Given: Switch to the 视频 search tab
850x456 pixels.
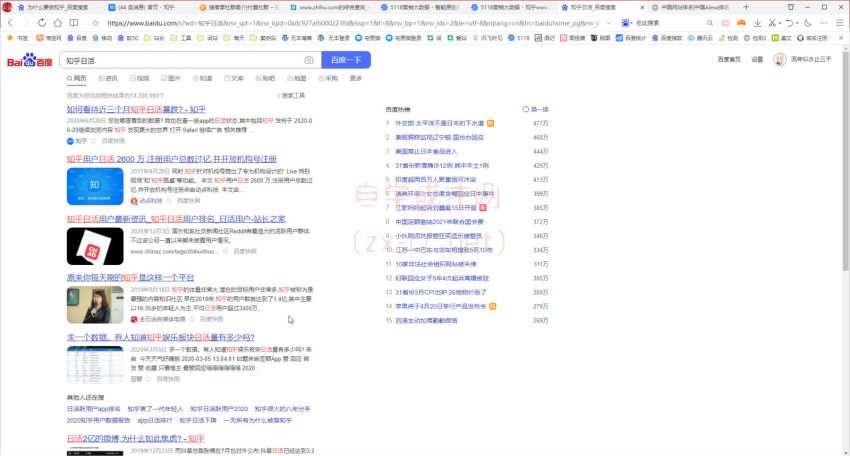Looking at the screenshot, I should (x=139, y=78).
